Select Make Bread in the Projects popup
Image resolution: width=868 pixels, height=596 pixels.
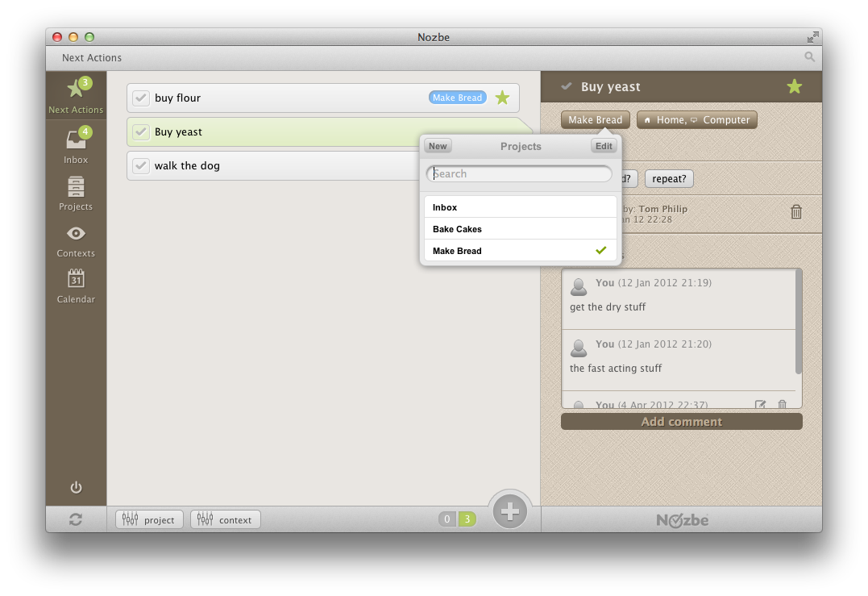[521, 250]
